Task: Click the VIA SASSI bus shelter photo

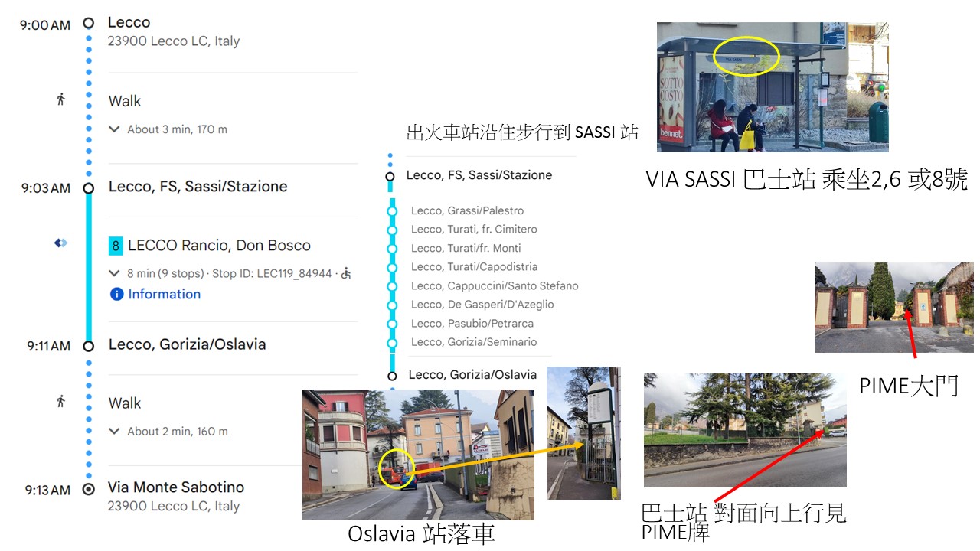Action: tap(773, 86)
